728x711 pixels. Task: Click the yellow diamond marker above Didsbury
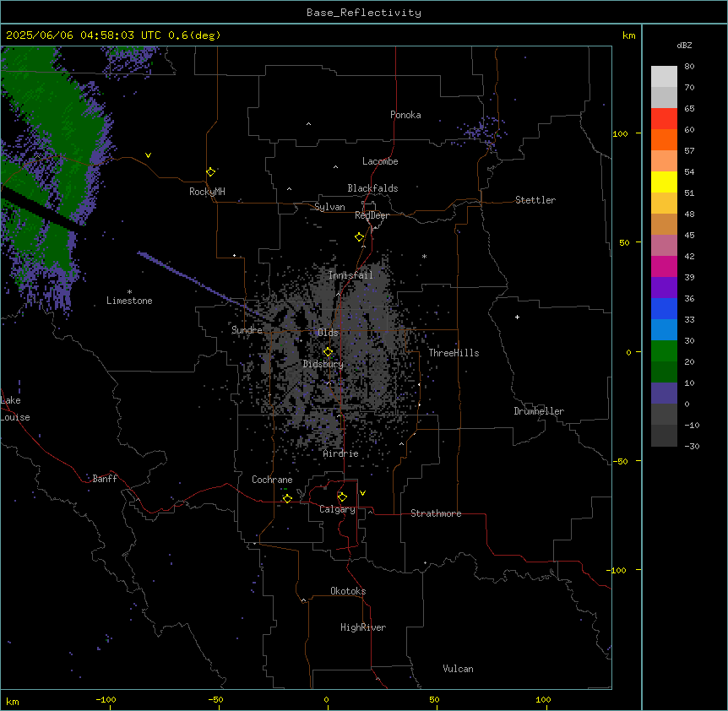[328, 351]
